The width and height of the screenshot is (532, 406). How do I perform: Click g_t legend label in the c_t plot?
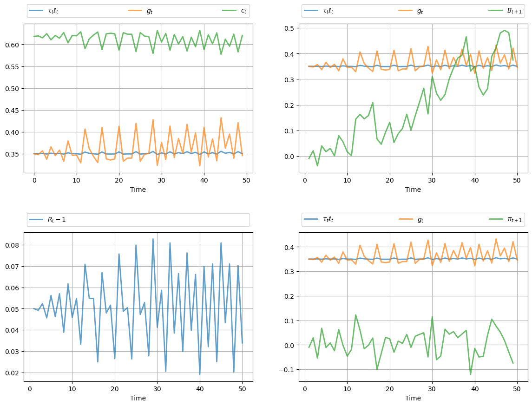(149, 11)
